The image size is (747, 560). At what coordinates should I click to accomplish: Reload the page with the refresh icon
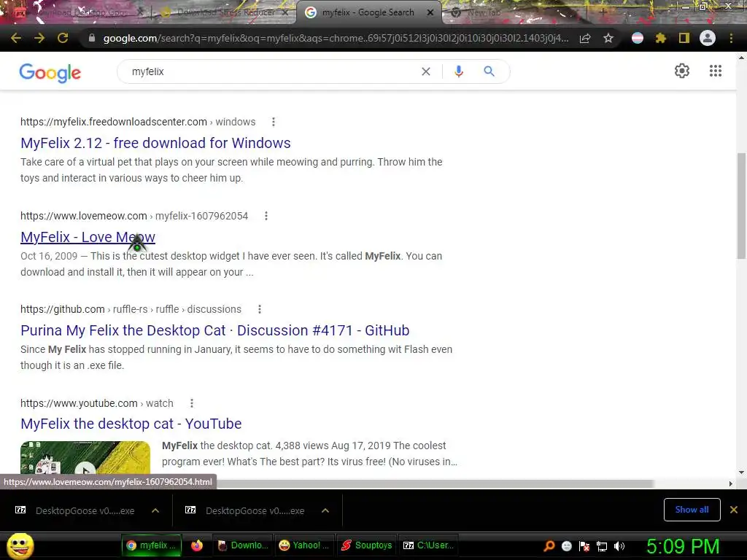[x=63, y=38]
